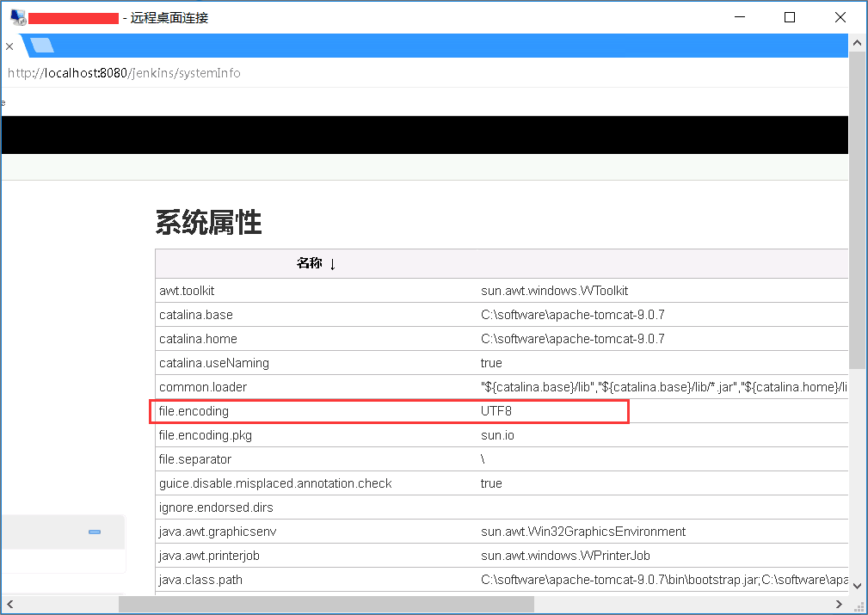
Task: Click the localhost jenkins systemInfo address bar
Action: [x=124, y=73]
